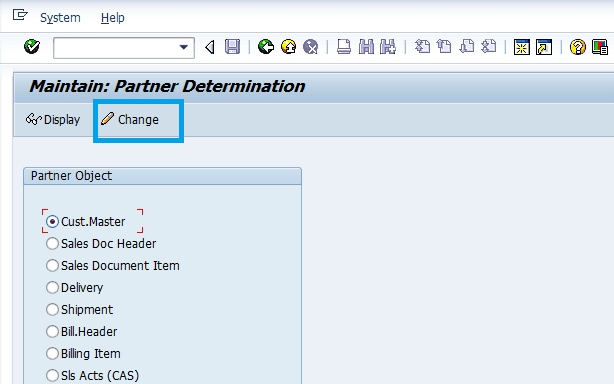614x384 pixels.
Task: Open the System menu
Action: point(60,18)
